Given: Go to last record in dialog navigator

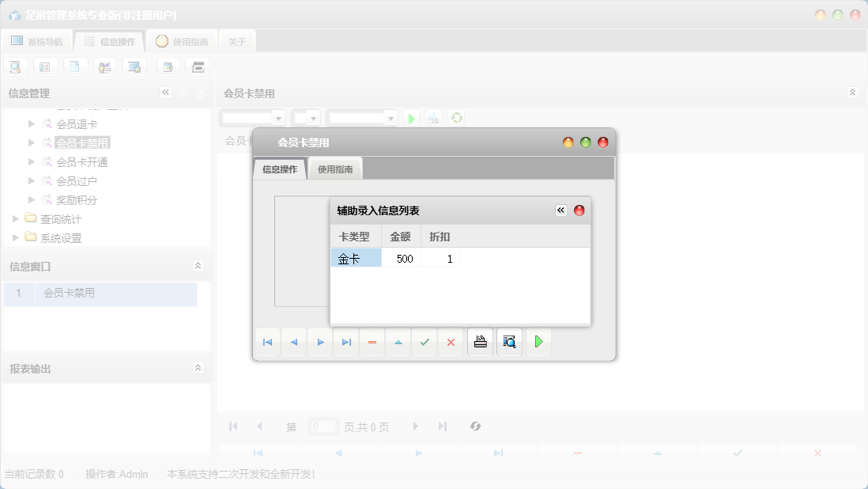Looking at the screenshot, I should coord(346,343).
